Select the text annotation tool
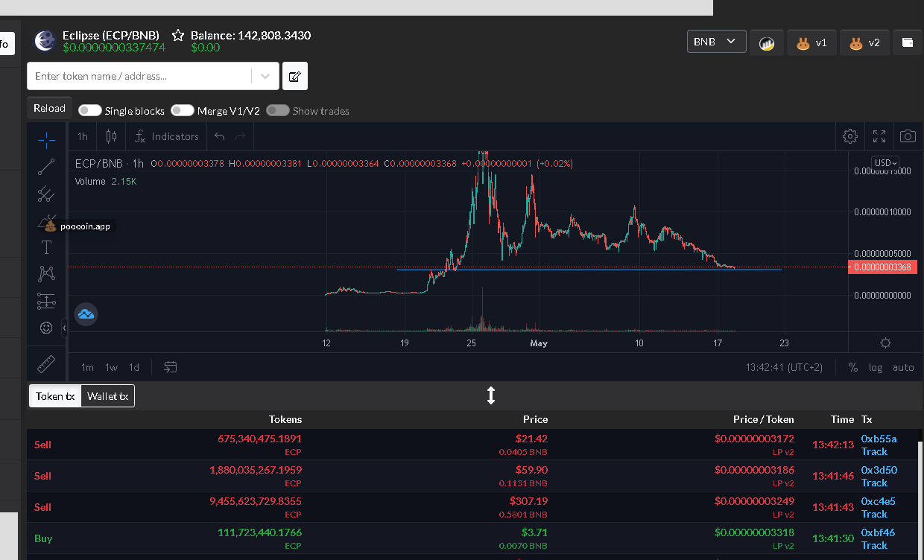The image size is (924, 560). pos(46,247)
